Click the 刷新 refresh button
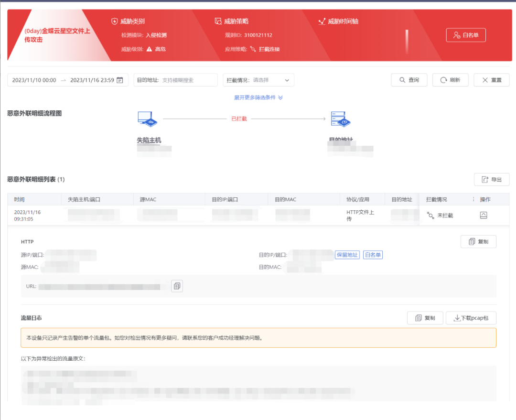Screen dimensions: 516x420 pos(450,80)
